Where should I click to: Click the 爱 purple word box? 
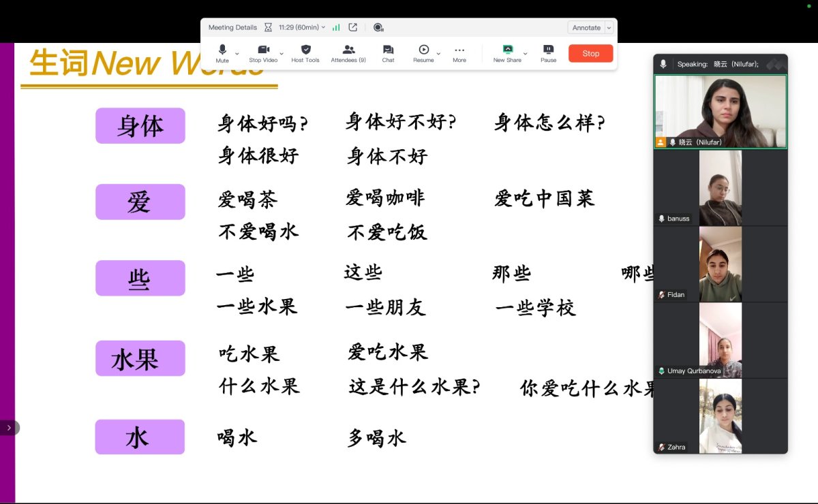[x=140, y=202]
